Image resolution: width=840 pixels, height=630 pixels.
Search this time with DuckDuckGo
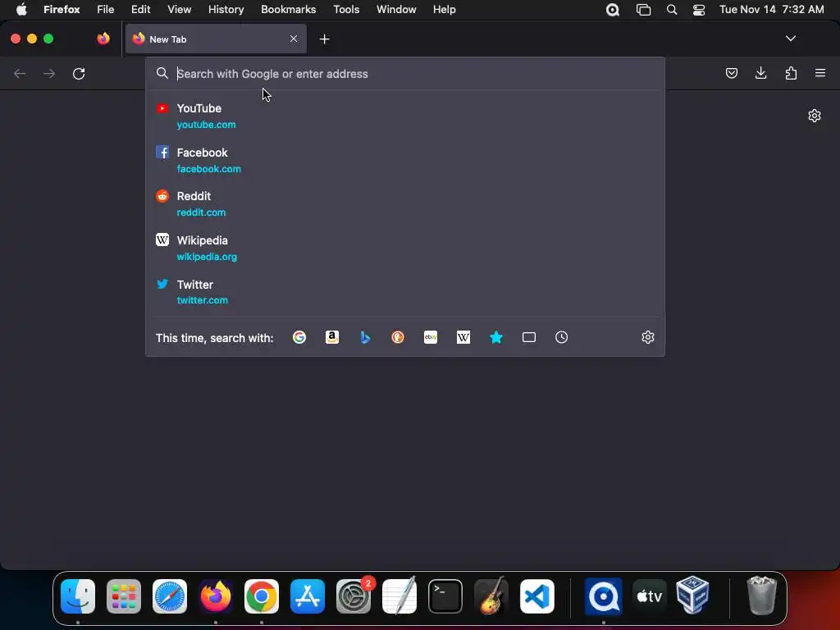[398, 337]
